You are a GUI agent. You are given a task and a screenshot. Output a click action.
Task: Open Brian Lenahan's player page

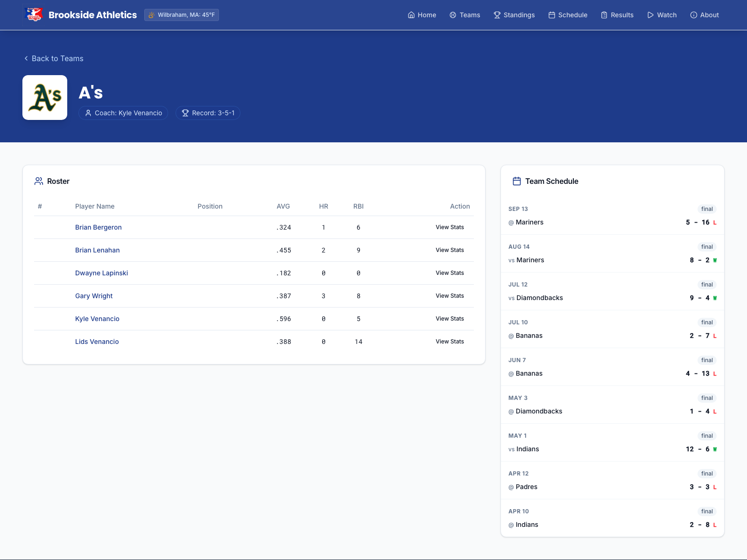(x=97, y=250)
